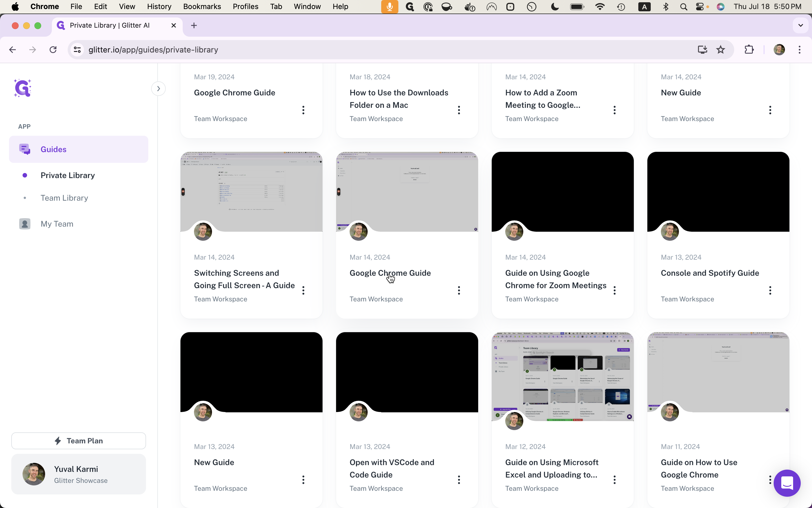The image size is (812, 508).
Task: Open Guide on Using Microsoft Excel title
Action: (x=551, y=469)
